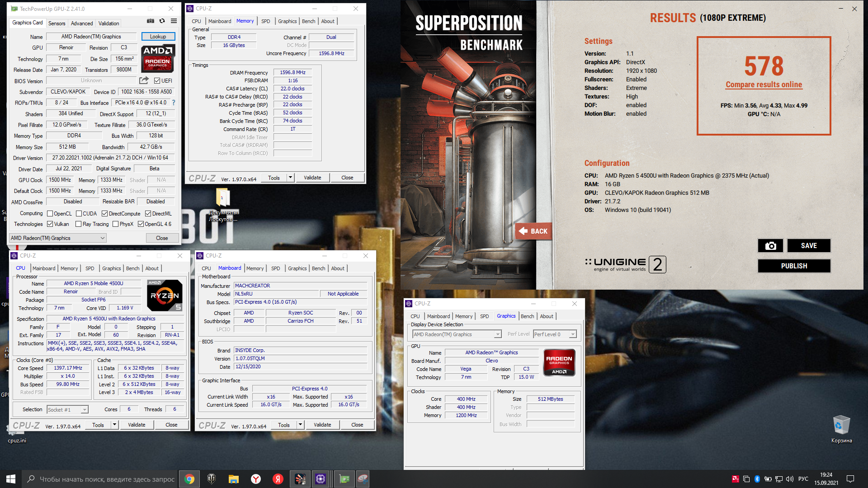
Task: Click the GPU-Z screenshot camera icon
Action: click(x=151, y=21)
